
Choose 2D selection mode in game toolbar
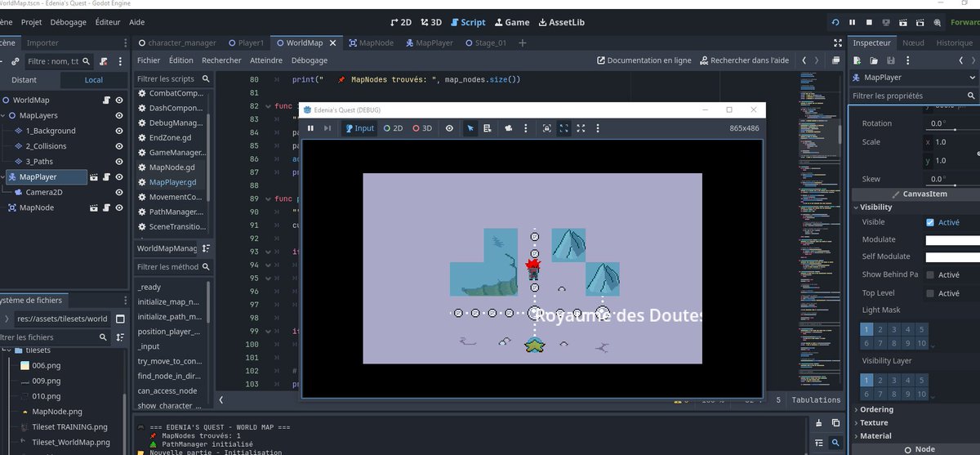point(394,128)
